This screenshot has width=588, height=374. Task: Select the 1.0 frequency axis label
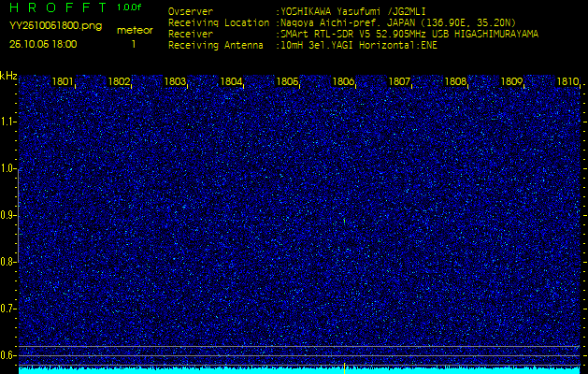coord(8,168)
